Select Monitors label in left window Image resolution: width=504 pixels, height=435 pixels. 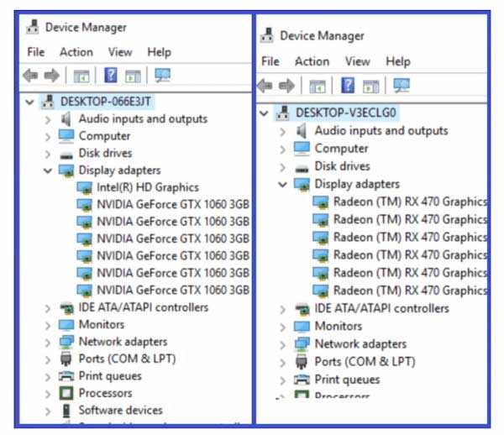[102, 324]
